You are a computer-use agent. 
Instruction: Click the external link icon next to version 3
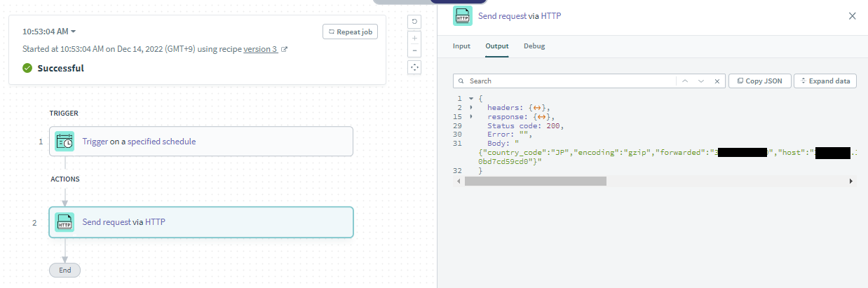coord(284,50)
